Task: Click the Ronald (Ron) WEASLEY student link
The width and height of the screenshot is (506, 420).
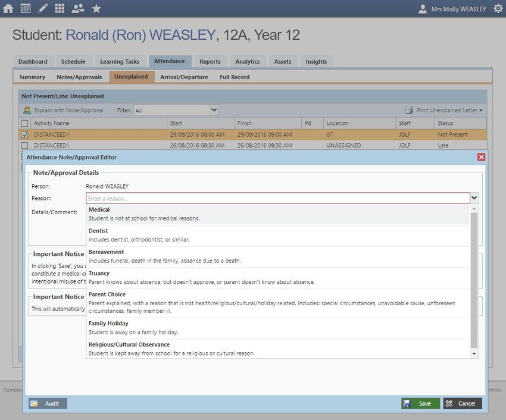Action: [140, 35]
